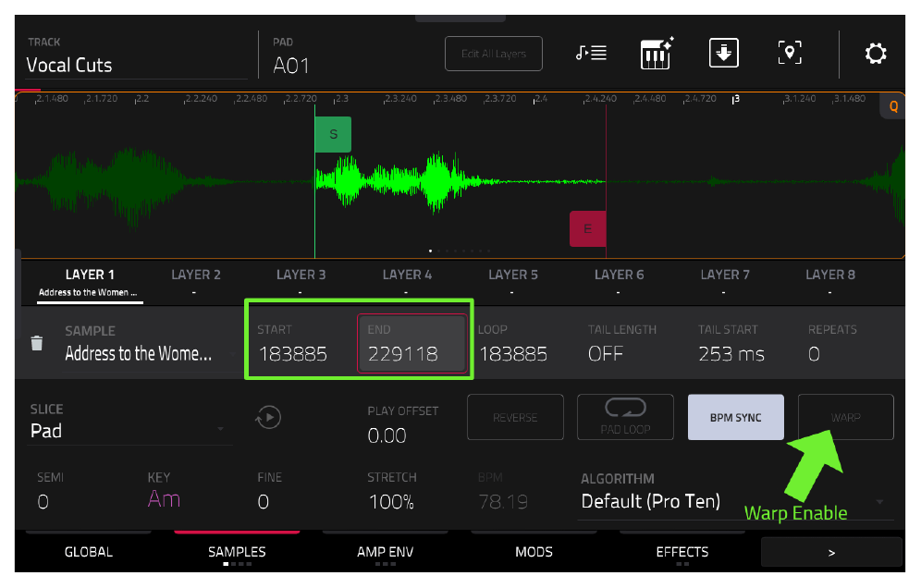Delete sample with the trash icon

pos(36,343)
